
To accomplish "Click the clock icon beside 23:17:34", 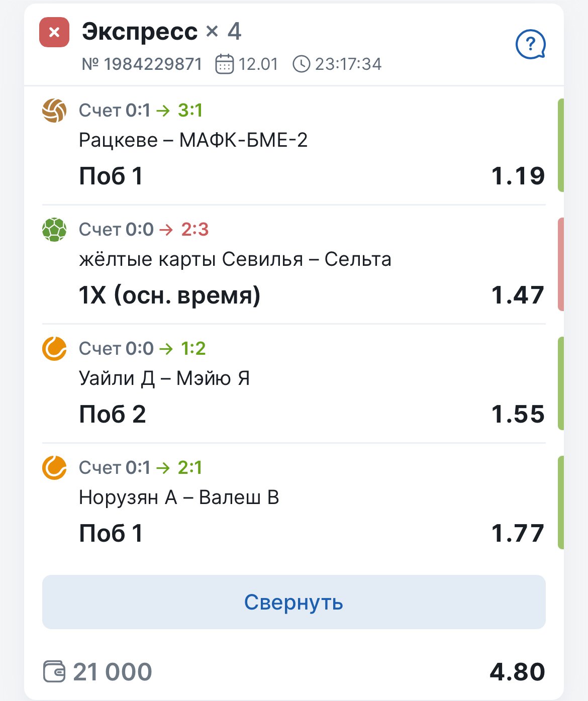I will point(301,64).
